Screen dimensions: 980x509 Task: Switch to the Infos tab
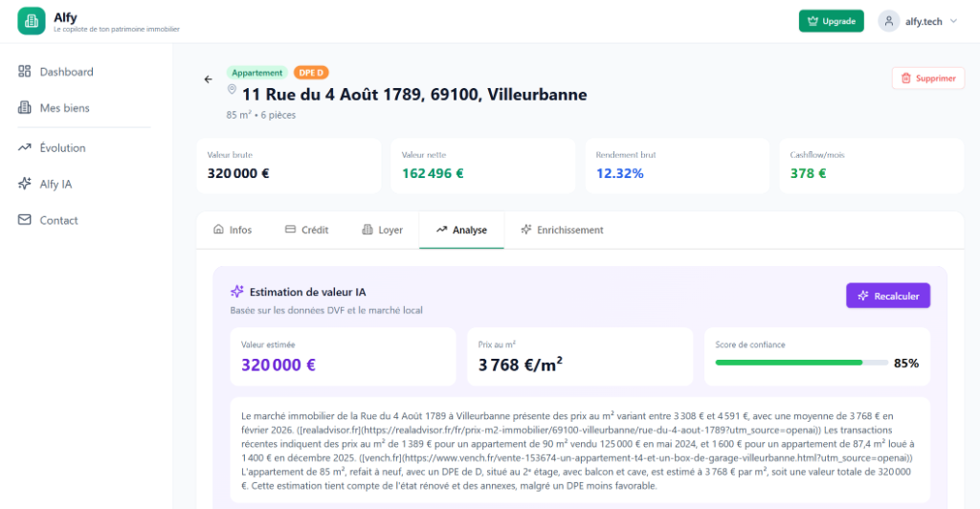point(233,230)
